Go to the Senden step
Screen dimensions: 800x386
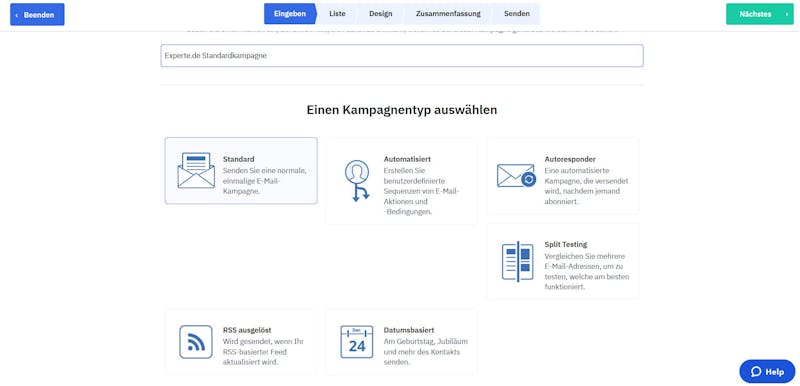coord(516,14)
